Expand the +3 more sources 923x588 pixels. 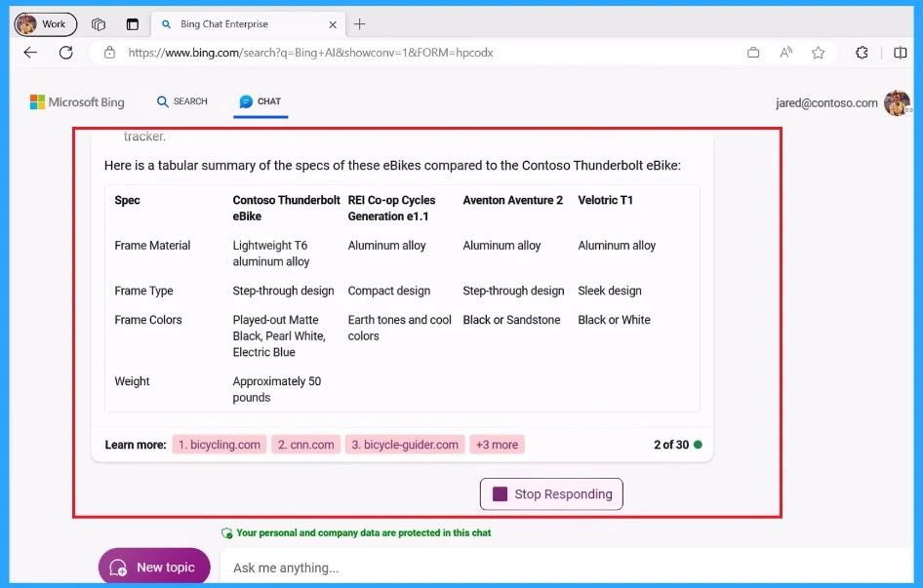pos(497,445)
